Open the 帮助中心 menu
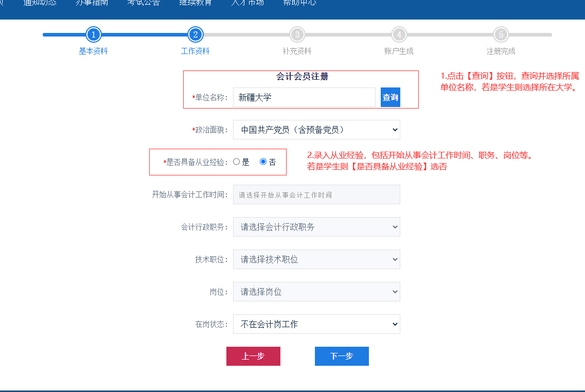 point(299,4)
